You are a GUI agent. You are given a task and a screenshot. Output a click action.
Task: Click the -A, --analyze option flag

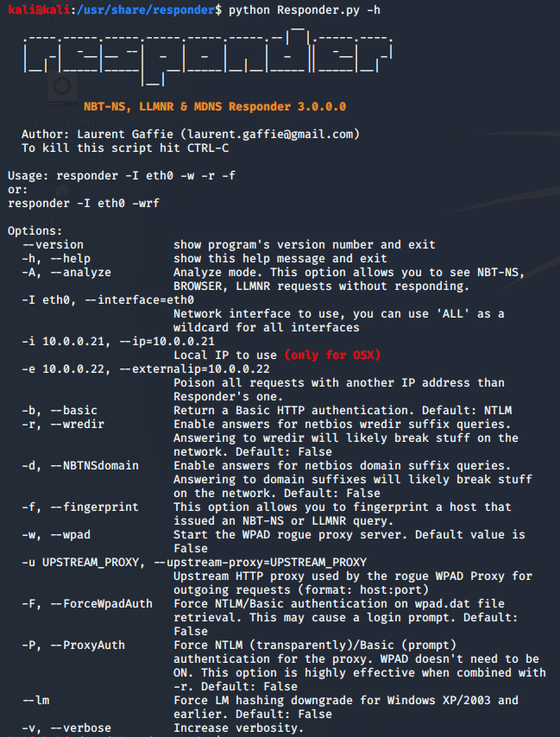coord(66,273)
